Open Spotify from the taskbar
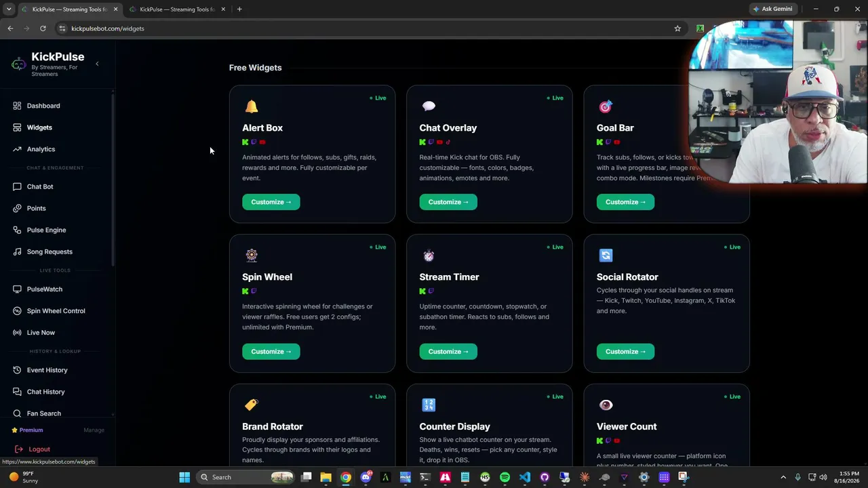 click(505, 477)
